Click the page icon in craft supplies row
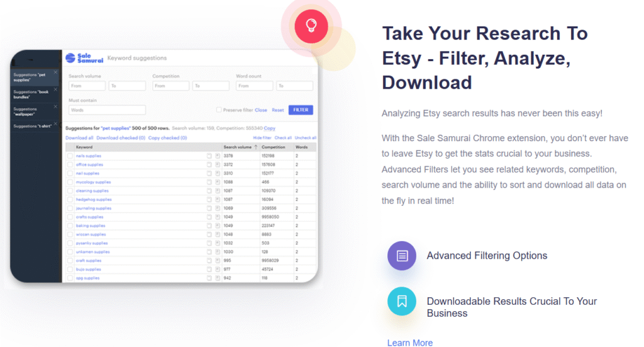Image resolution: width=644 pixels, height=347 pixels. click(217, 261)
